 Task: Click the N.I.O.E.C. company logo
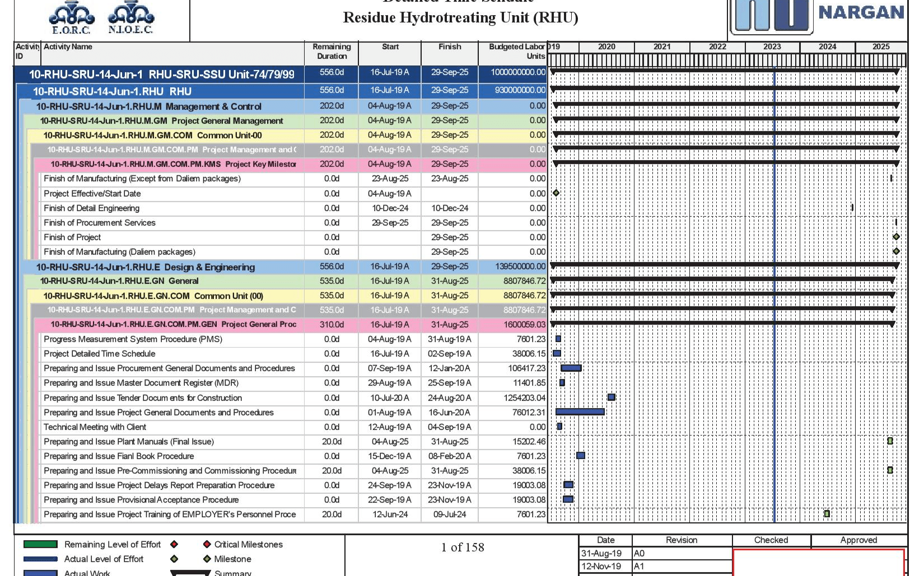pos(130,17)
